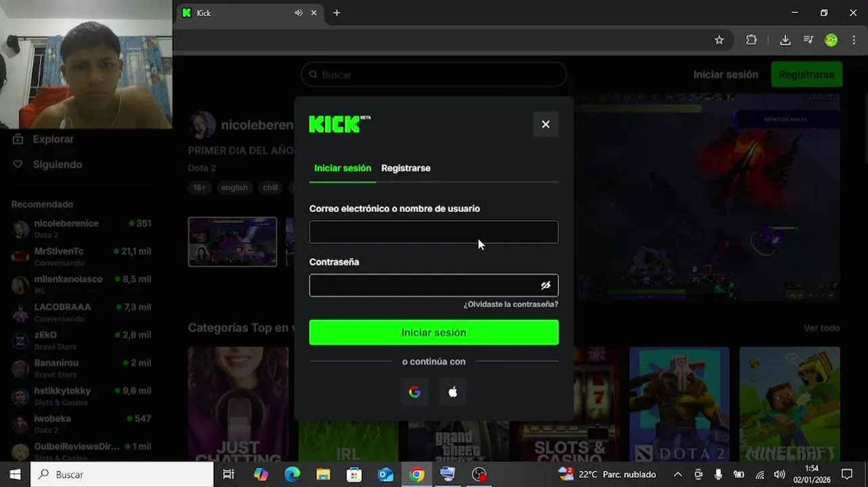Toggle password visibility eye icon
Screen dimensions: 868x487
pyautogui.click(x=546, y=285)
